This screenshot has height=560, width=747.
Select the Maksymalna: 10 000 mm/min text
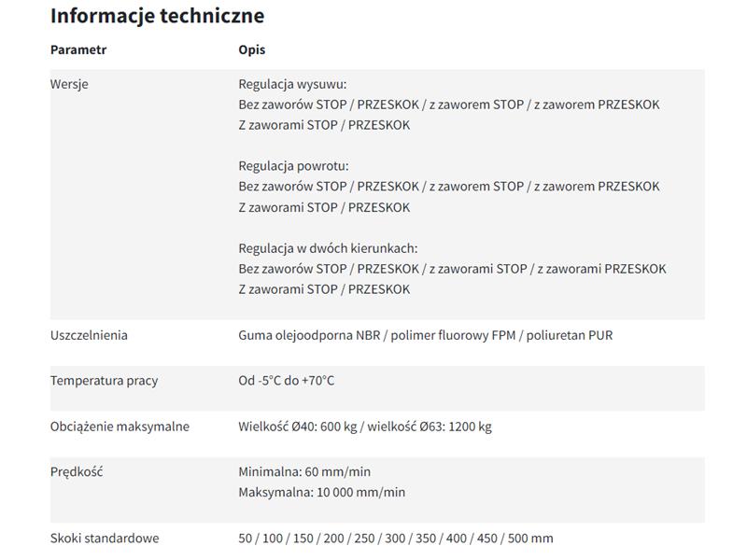coord(321,493)
